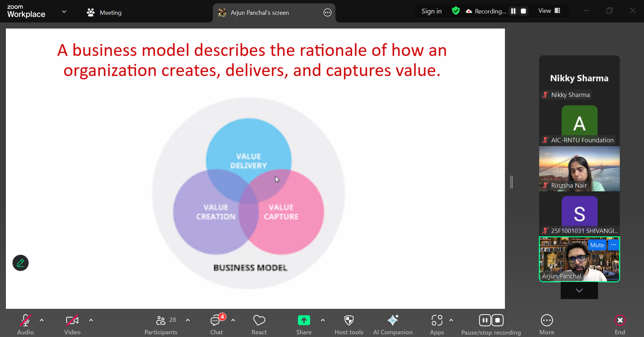Screen dimensions: 644x337
Task: Open the View layout menu
Action: pyautogui.click(x=549, y=11)
